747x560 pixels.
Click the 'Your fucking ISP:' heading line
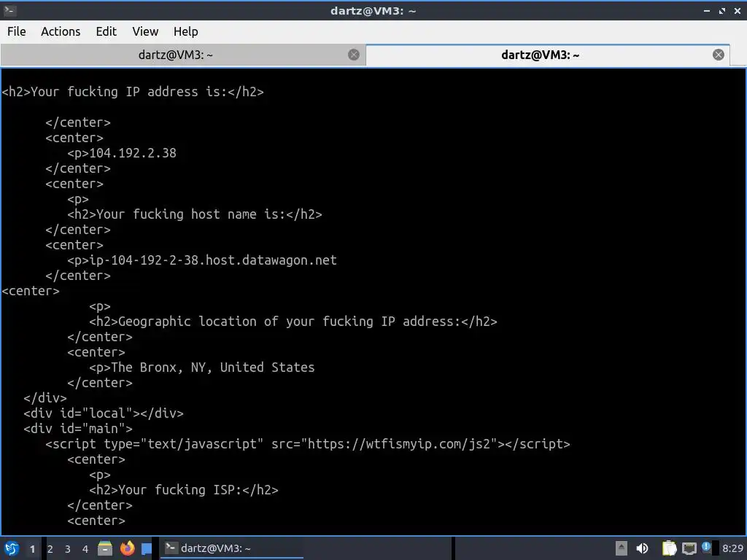coord(183,489)
